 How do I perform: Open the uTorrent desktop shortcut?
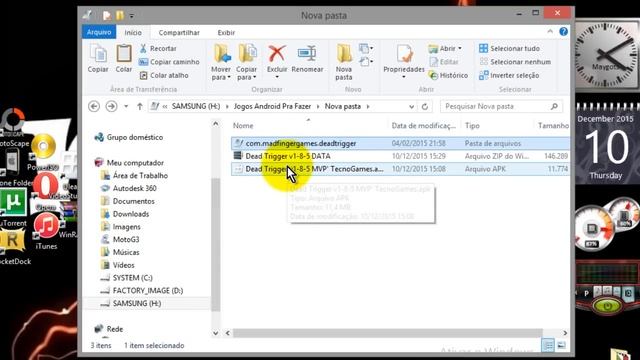[x=13, y=208]
